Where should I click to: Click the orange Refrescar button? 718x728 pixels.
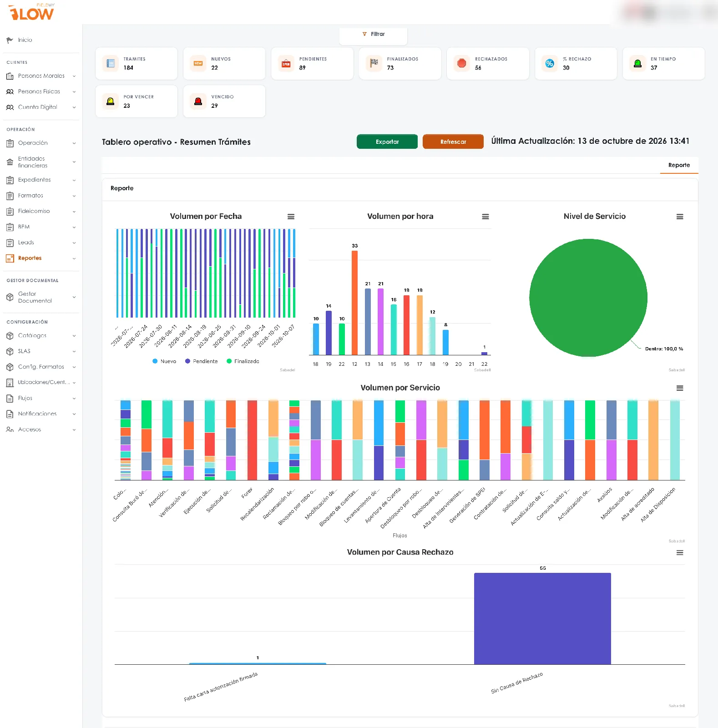pos(453,142)
